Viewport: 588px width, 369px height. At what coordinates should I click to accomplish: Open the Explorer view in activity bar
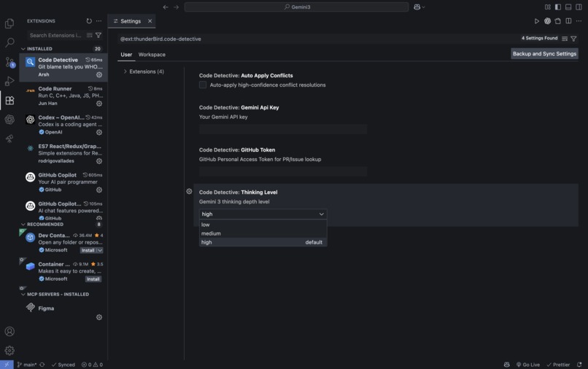click(9, 23)
